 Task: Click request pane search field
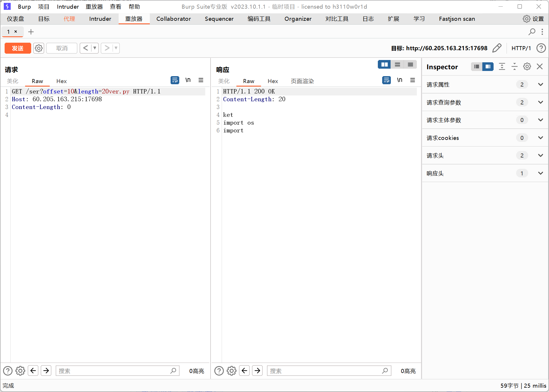[117, 371]
